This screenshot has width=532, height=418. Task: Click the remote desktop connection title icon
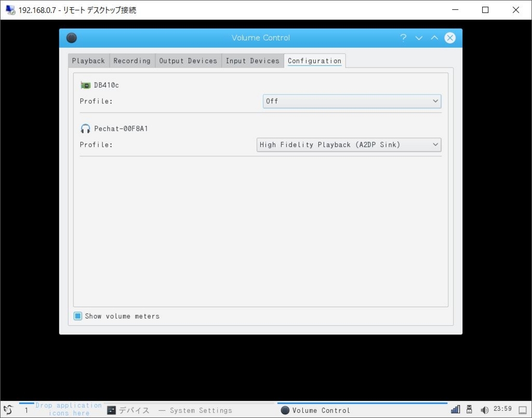pyautogui.click(x=10, y=10)
